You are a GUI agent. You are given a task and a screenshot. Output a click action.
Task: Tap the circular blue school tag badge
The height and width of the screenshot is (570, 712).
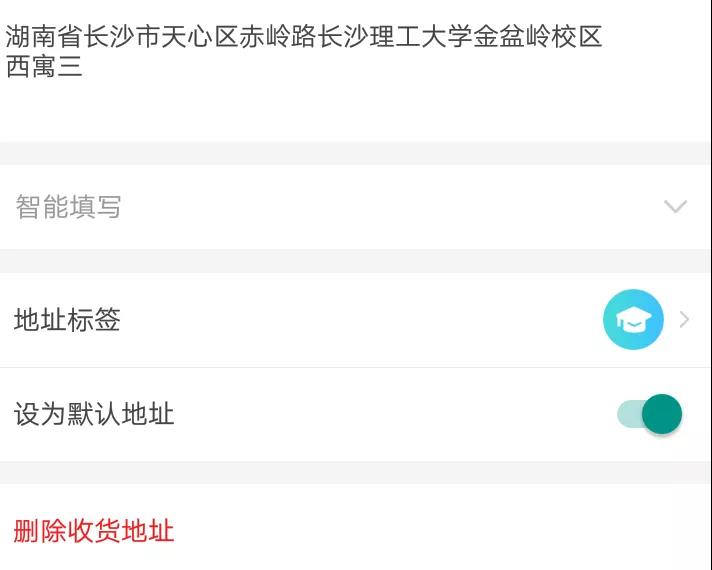pyautogui.click(x=633, y=320)
